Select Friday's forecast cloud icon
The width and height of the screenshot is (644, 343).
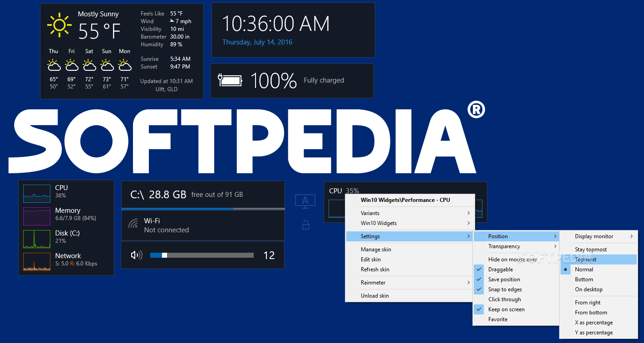point(72,65)
